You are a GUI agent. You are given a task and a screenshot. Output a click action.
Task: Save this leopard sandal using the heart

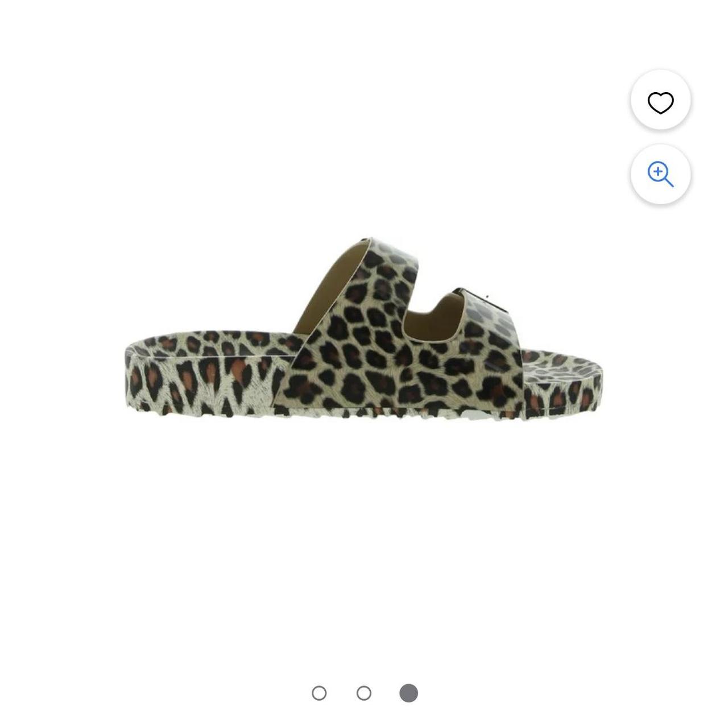pos(660,102)
